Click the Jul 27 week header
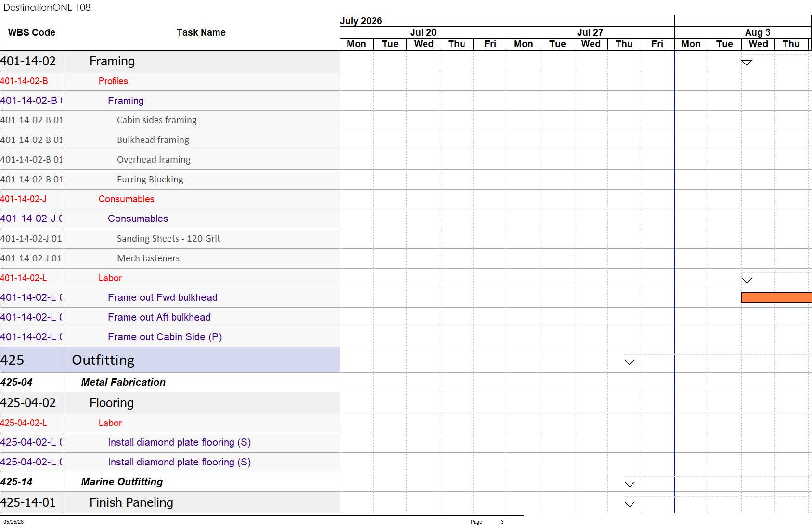Viewport: 812px width, 528px height. coord(590,32)
